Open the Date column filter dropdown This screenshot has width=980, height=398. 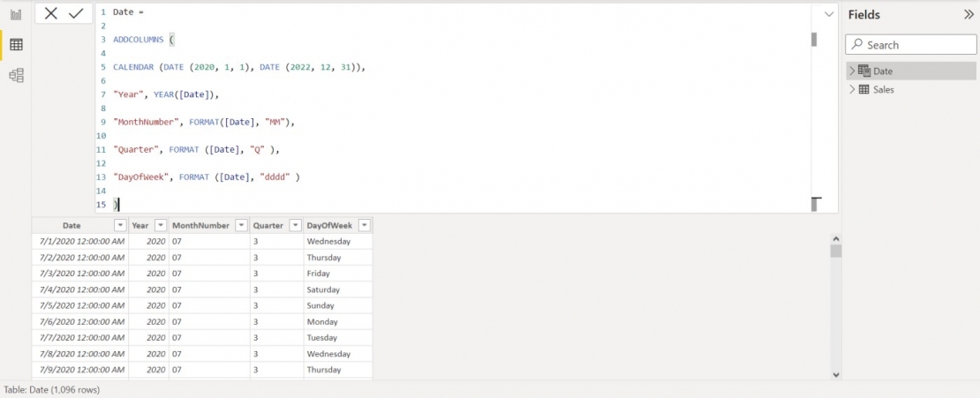point(120,226)
